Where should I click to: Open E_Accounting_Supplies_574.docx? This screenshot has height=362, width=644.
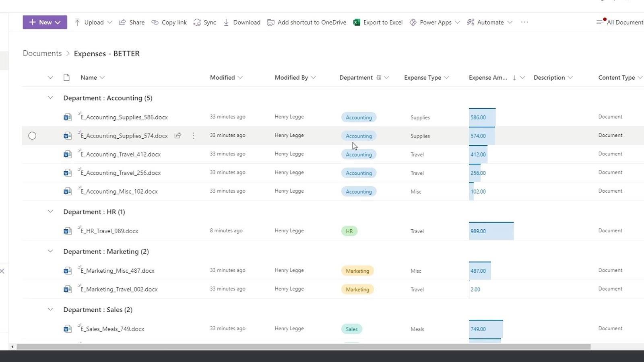[x=124, y=136]
